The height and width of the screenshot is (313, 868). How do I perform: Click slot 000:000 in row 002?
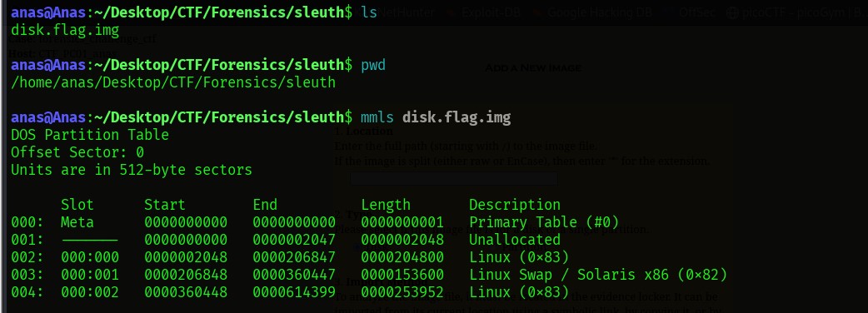90,257
